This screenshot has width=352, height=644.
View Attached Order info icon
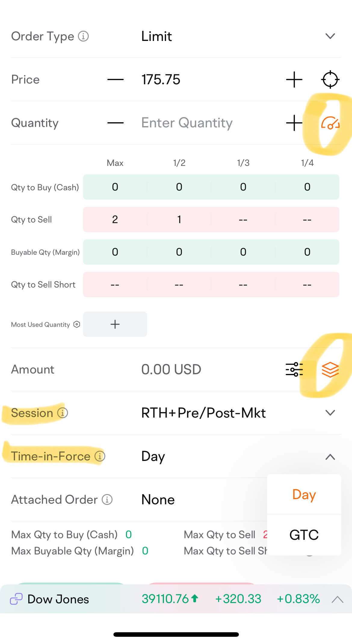coord(107,499)
